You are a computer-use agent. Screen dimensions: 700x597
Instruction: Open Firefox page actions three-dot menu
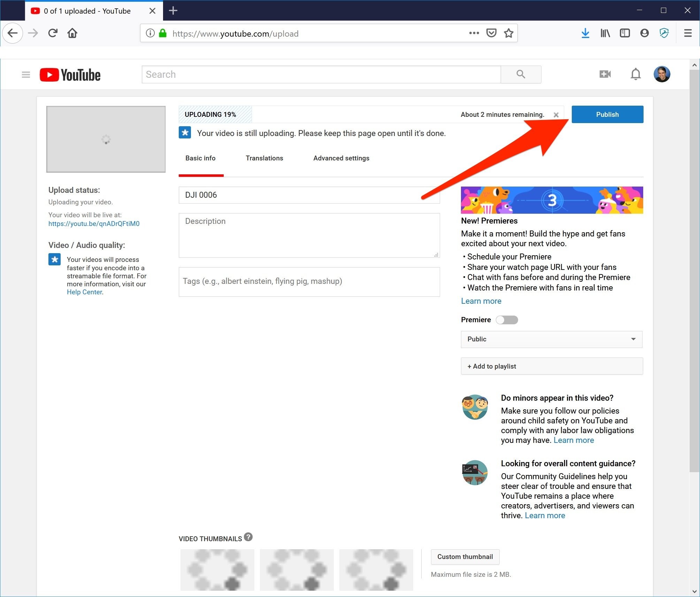coord(474,33)
